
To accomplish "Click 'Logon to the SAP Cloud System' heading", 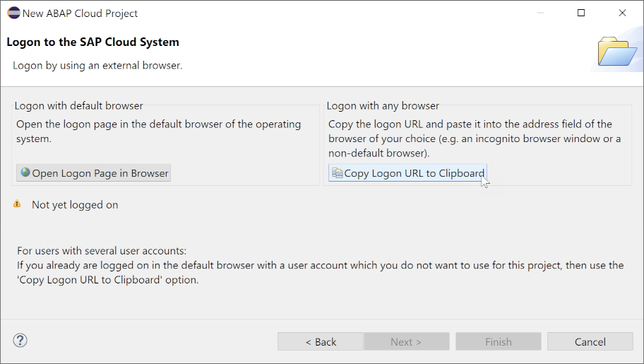I will (x=93, y=42).
